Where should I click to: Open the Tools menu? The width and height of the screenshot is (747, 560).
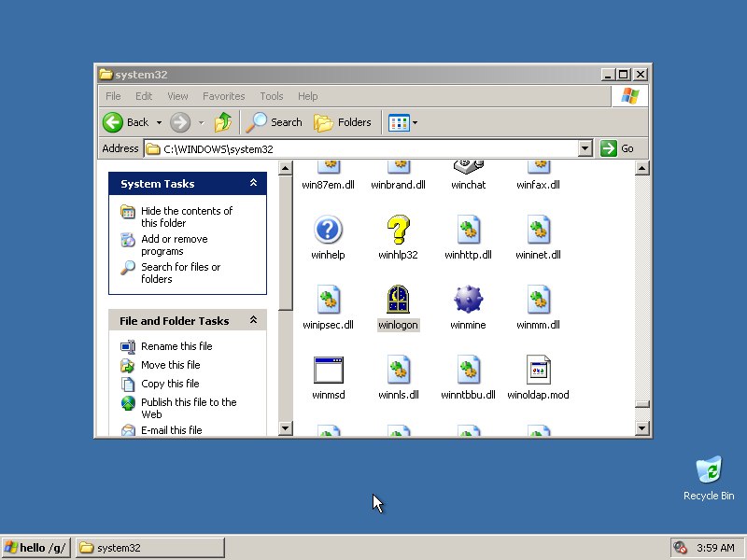coord(272,96)
